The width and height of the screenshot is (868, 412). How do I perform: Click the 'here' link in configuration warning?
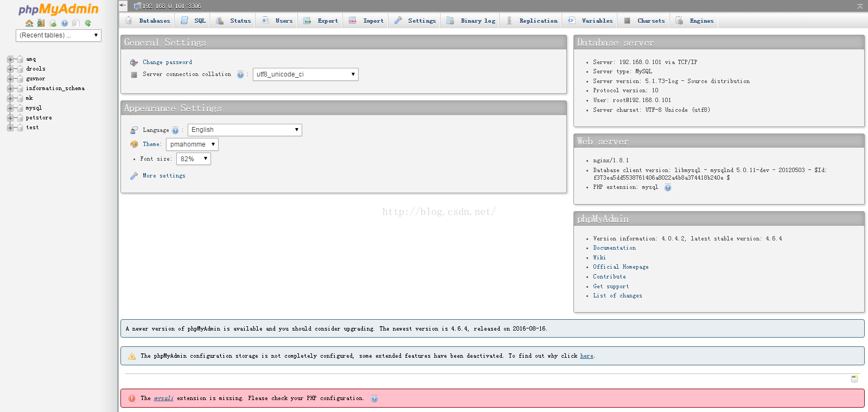(x=586, y=356)
